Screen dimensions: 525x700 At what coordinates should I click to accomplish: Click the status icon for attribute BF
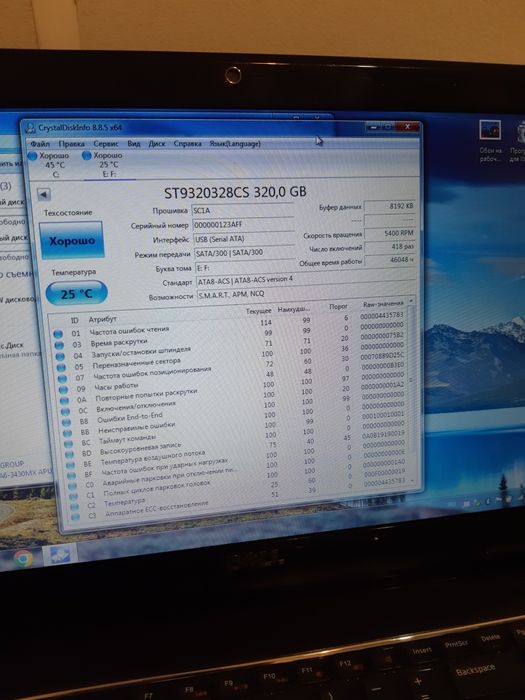tap(72, 475)
